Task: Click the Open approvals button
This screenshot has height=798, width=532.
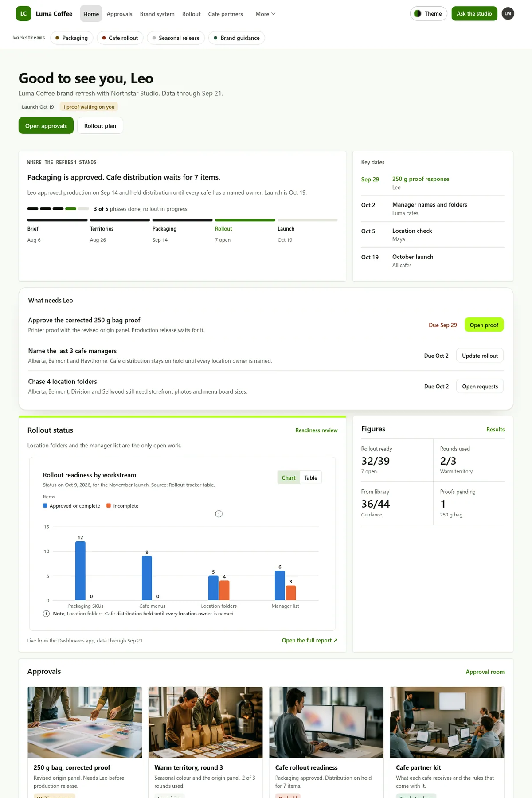Action: click(46, 126)
